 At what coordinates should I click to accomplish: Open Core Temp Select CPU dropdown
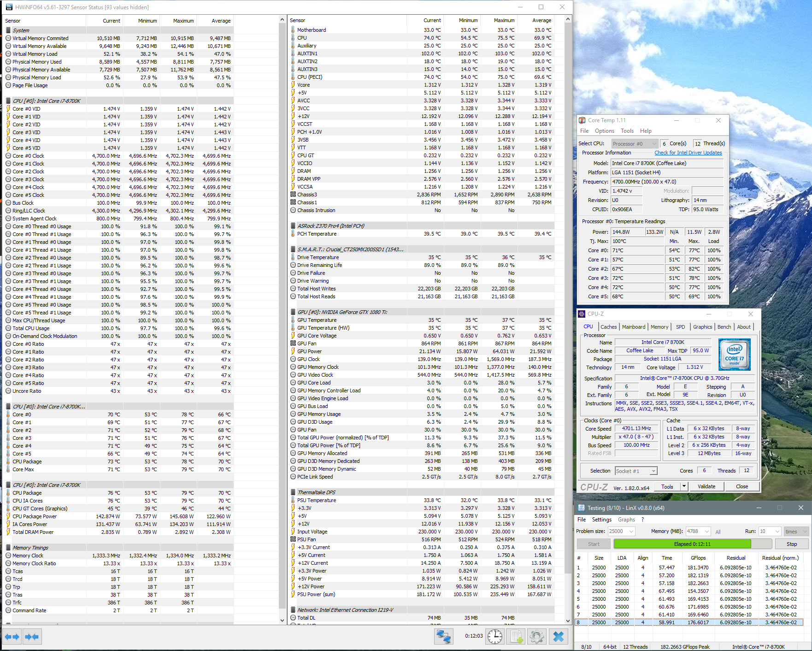(635, 144)
